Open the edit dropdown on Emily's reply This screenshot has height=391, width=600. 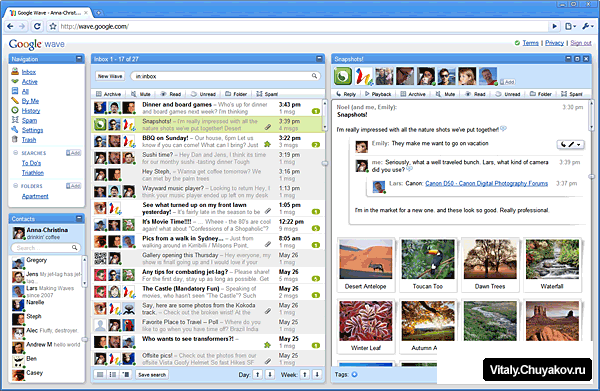[570, 145]
